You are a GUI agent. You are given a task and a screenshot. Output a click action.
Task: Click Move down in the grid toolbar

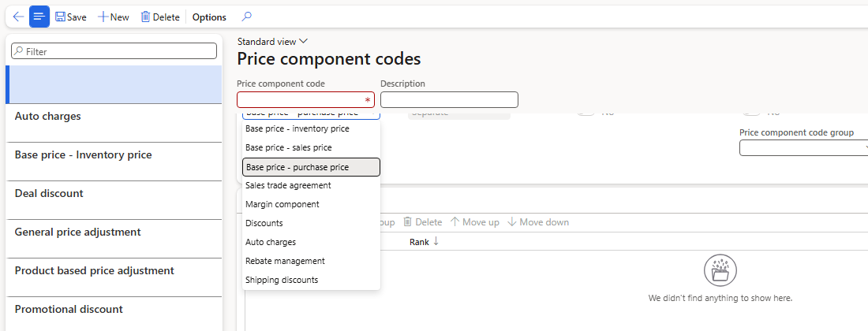537,222
